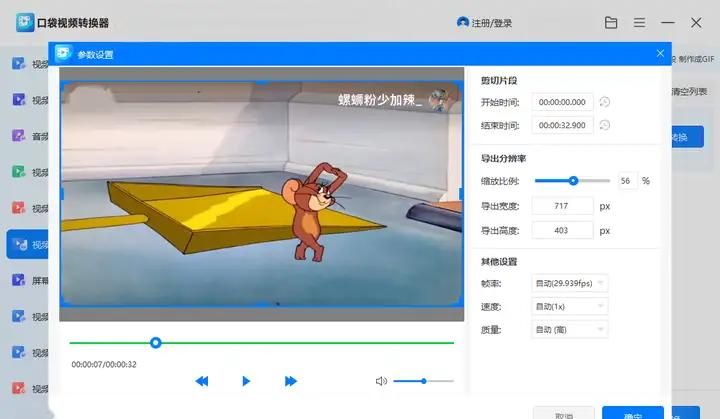
Task: Click 注册/登录 link
Action: 492,23
